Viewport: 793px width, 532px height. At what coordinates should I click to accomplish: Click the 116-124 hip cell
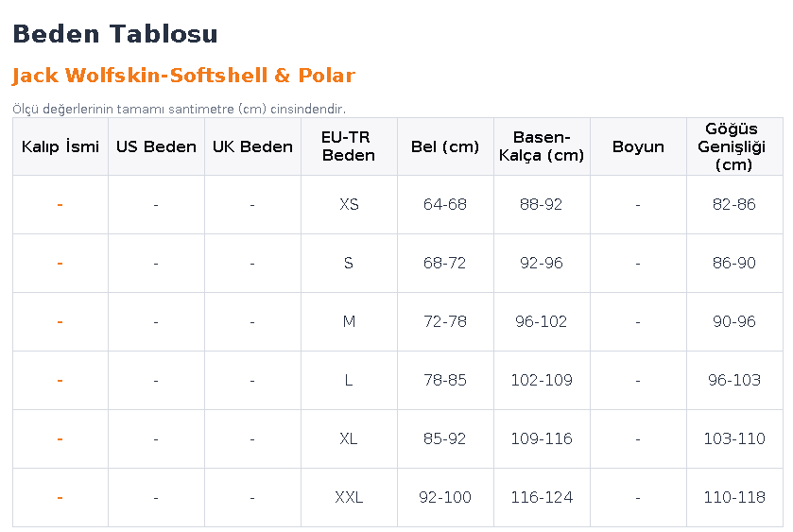pyautogui.click(x=542, y=497)
